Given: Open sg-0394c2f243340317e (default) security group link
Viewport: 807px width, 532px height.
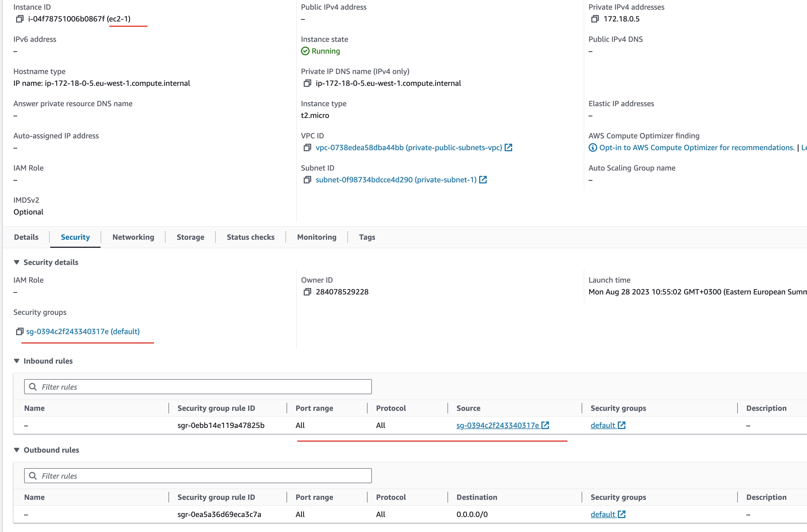Looking at the screenshot, I should tap(83, 331).
